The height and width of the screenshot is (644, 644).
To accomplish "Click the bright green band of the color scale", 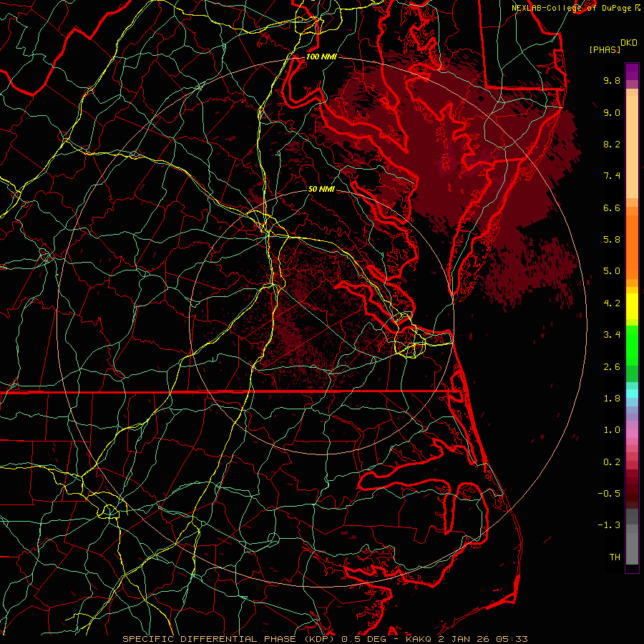I will 632,345.
